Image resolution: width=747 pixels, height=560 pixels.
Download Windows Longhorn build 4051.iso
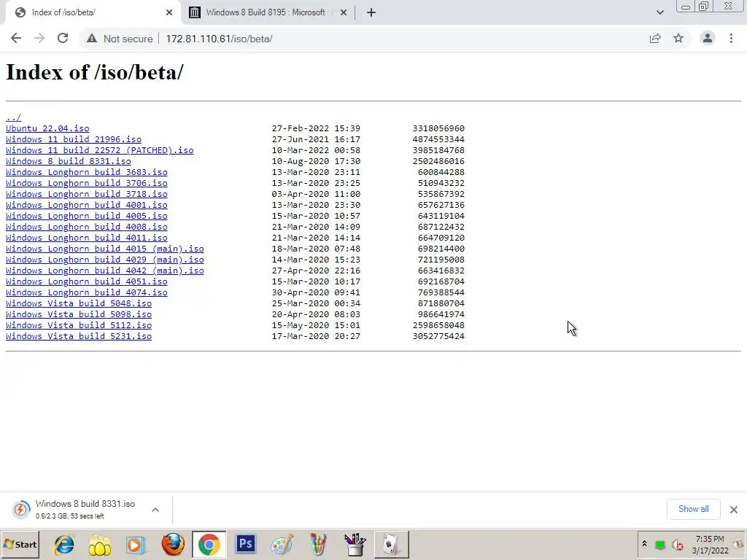pos(86,282)
